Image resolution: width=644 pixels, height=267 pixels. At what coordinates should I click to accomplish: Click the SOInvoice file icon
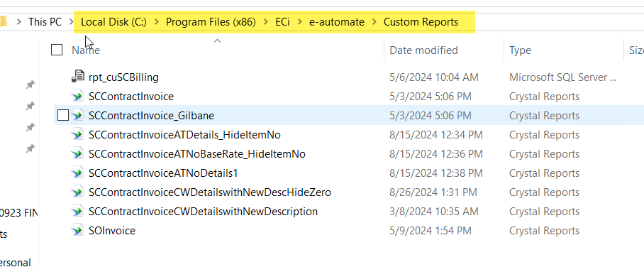77,231
